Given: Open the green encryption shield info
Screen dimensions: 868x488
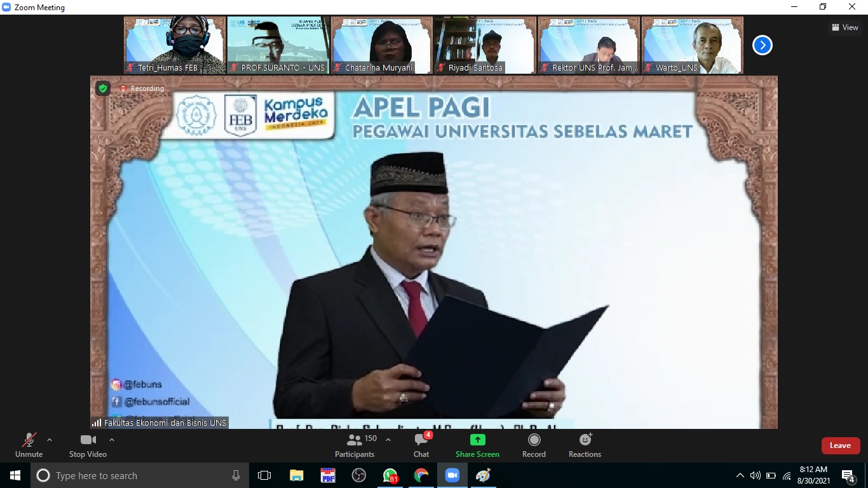Looking at the screenshot, I should tap(103, 88).
